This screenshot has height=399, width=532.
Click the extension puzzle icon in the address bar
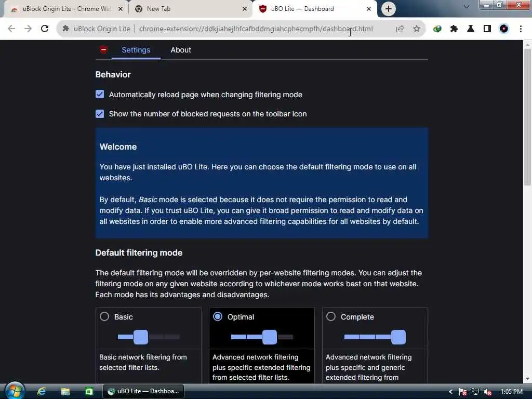point(66,29)
